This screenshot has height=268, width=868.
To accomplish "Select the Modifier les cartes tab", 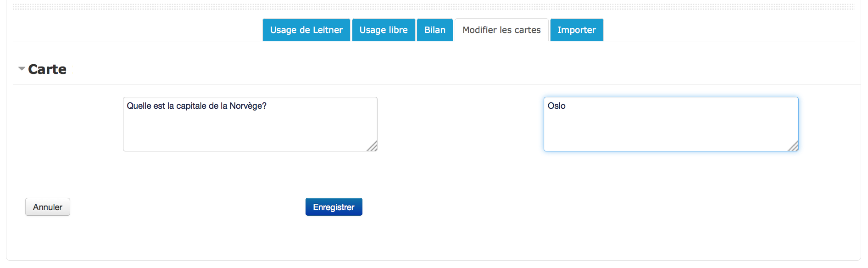I will click(501, 30).
